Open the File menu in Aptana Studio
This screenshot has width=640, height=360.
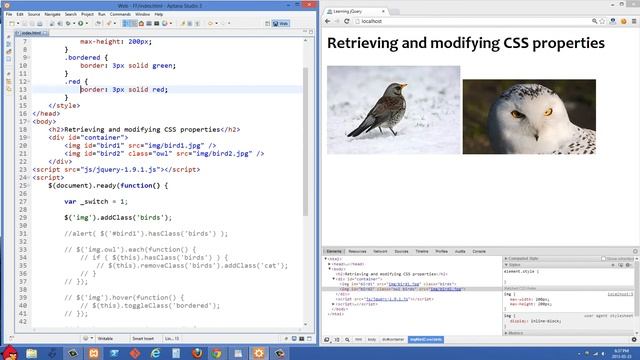pyautogui.click(x=9, y=14)
